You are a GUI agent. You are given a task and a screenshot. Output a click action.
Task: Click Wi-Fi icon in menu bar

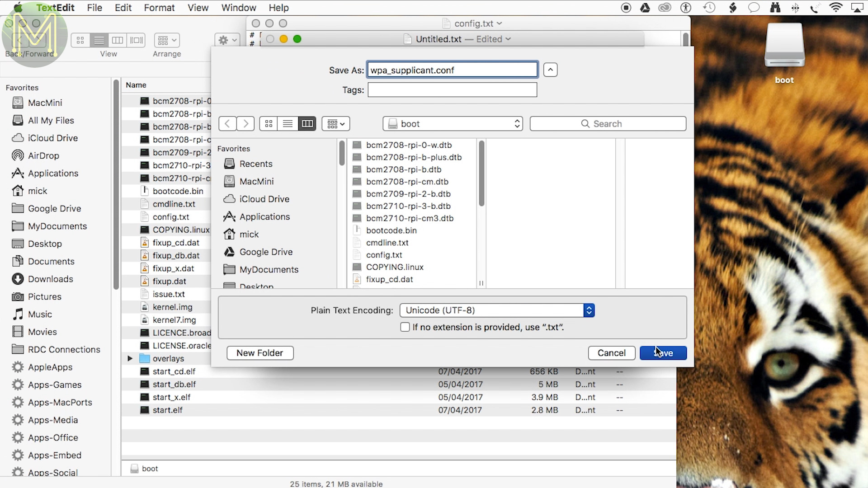(x=835, y=8)
